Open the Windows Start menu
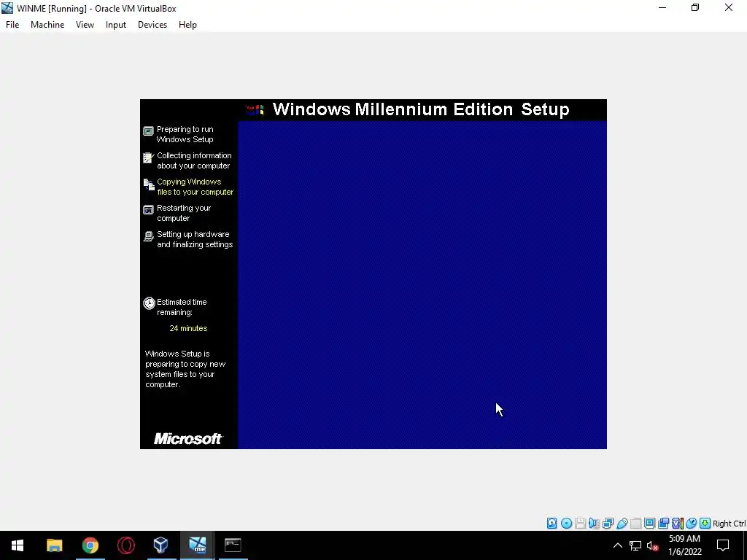This screenshot has width=747, height=560. (18, 545)
